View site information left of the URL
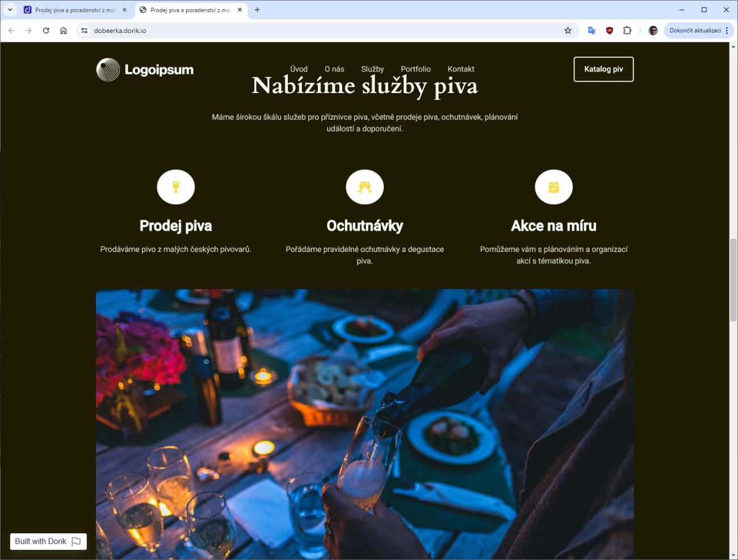This screenshot has height=560, width=738. coord(84,31)
